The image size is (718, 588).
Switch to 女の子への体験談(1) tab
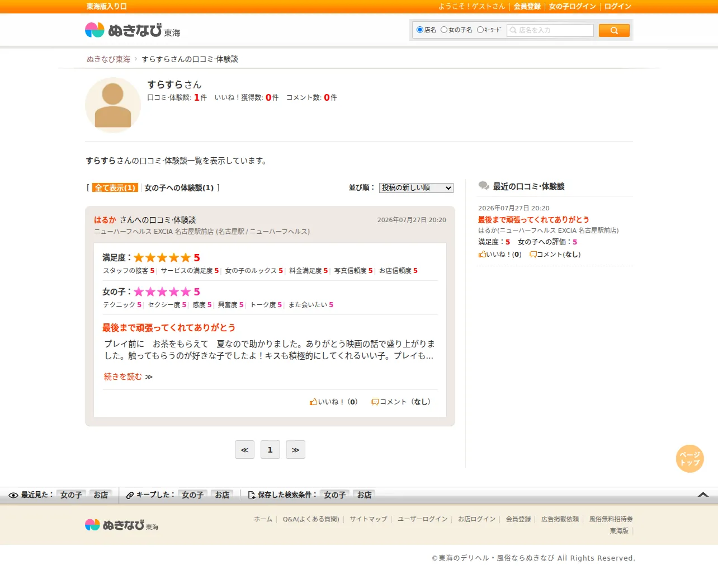point(179,188)
